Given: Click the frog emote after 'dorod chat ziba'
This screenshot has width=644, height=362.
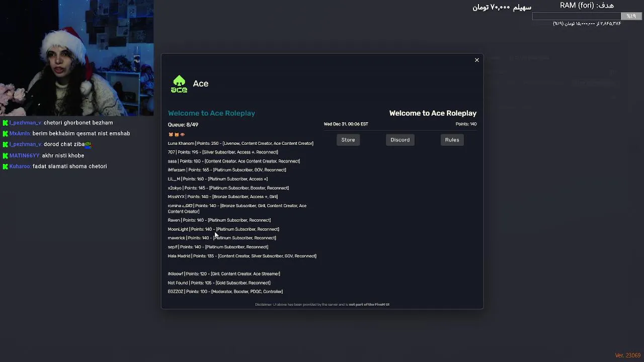Looking at the screenshot, I should point(88,144).
